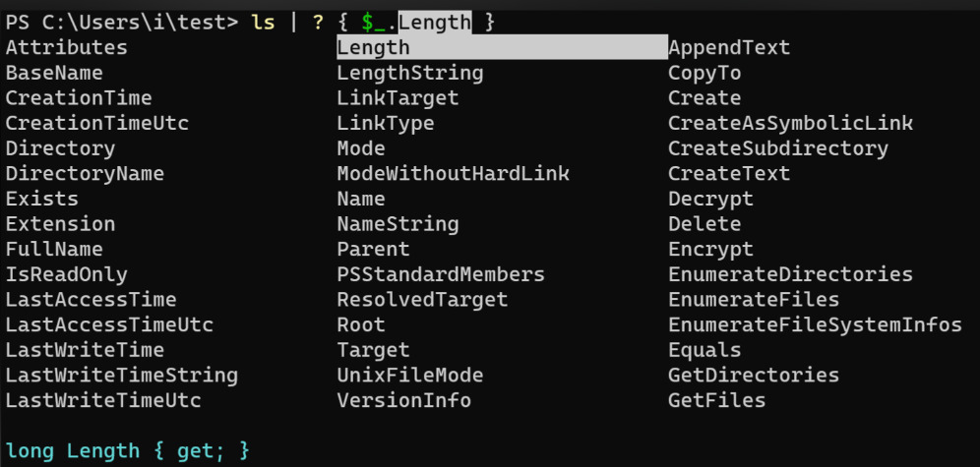
Task: Select the ModeWithoutHardLink suggestion
Action: [x=453, y=174]
